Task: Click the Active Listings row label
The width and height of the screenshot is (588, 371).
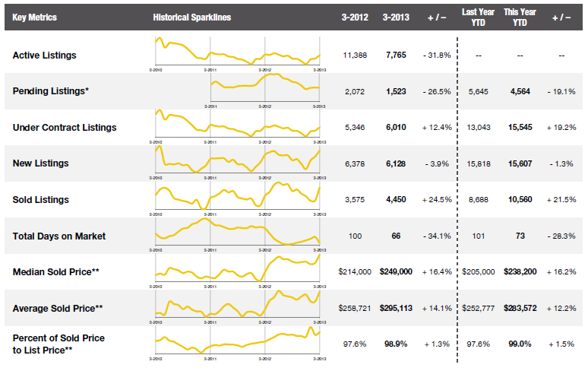Action: 44,55
